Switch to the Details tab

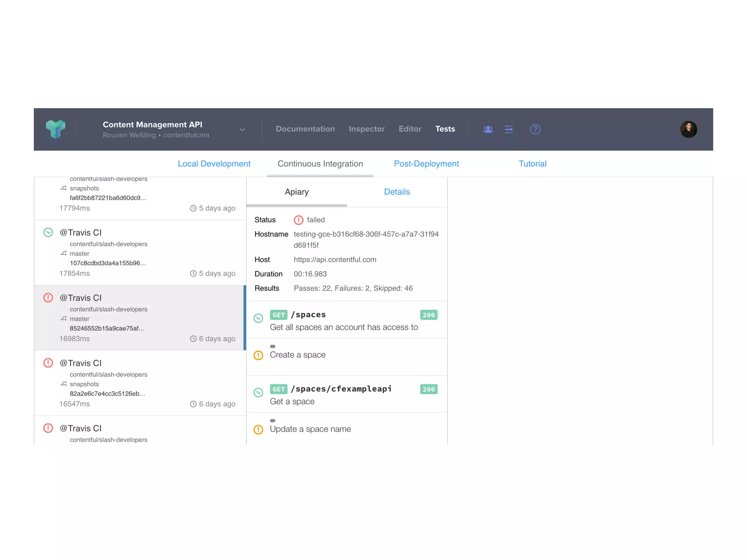tap(396, 192)
